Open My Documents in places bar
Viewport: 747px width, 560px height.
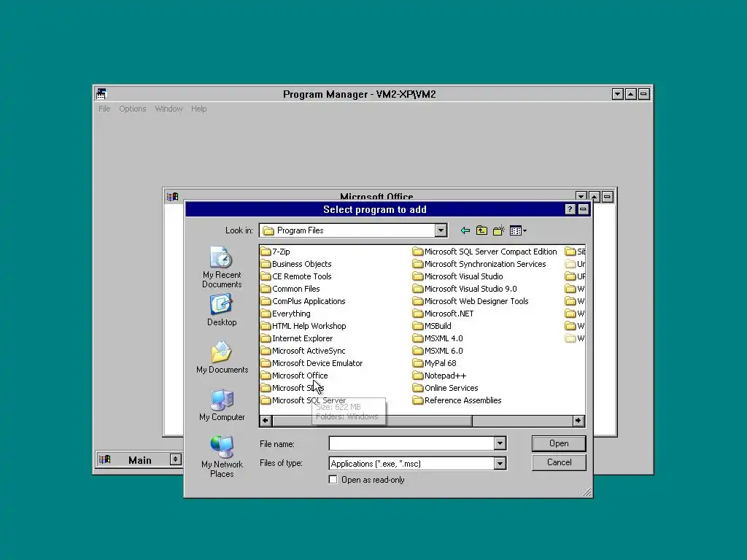pyautogui.click(x=222, y=357)
